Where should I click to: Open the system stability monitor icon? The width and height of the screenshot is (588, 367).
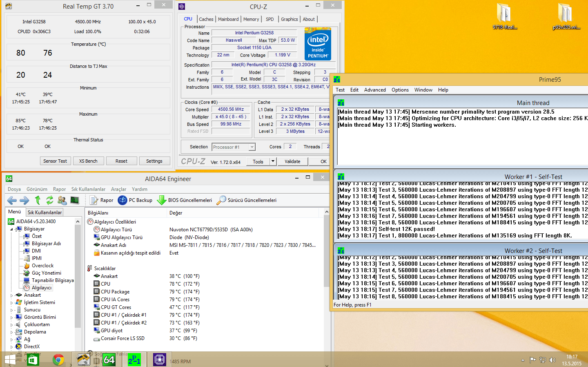(75, 200)
